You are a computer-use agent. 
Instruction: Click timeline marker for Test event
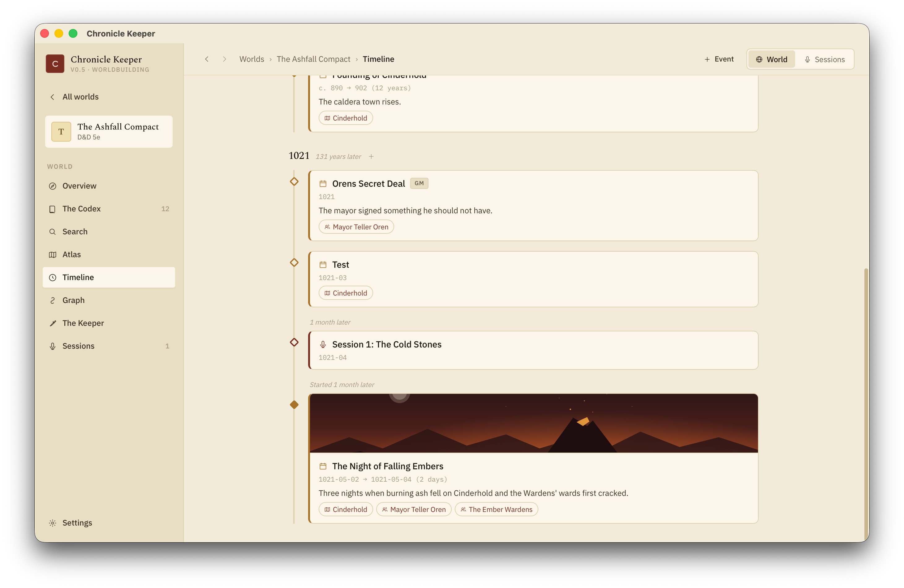click(x=294, y=262)
